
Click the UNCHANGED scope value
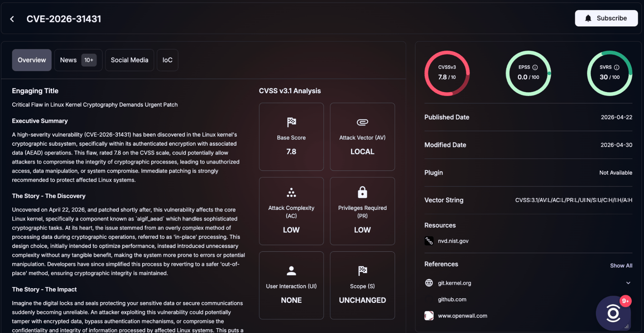point(362,300)
